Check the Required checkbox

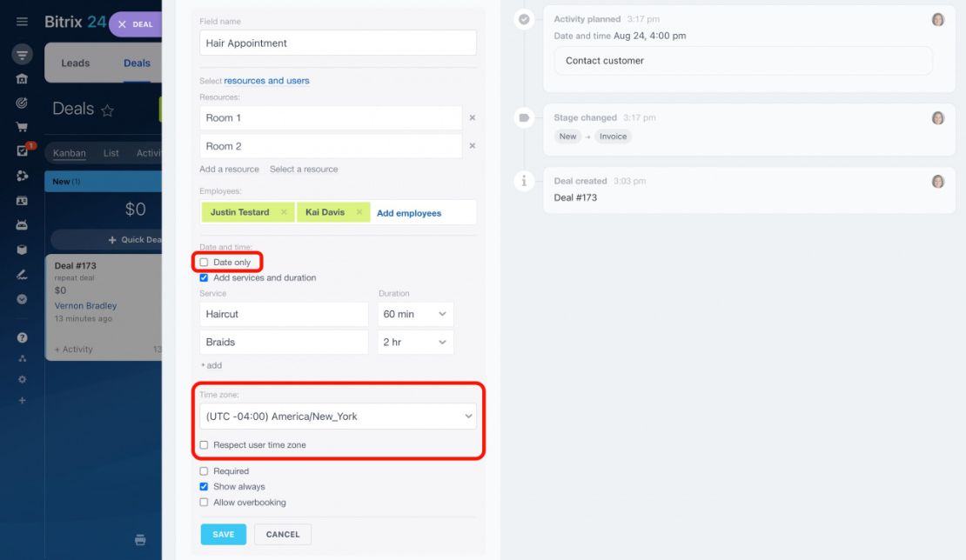point(204,471)
